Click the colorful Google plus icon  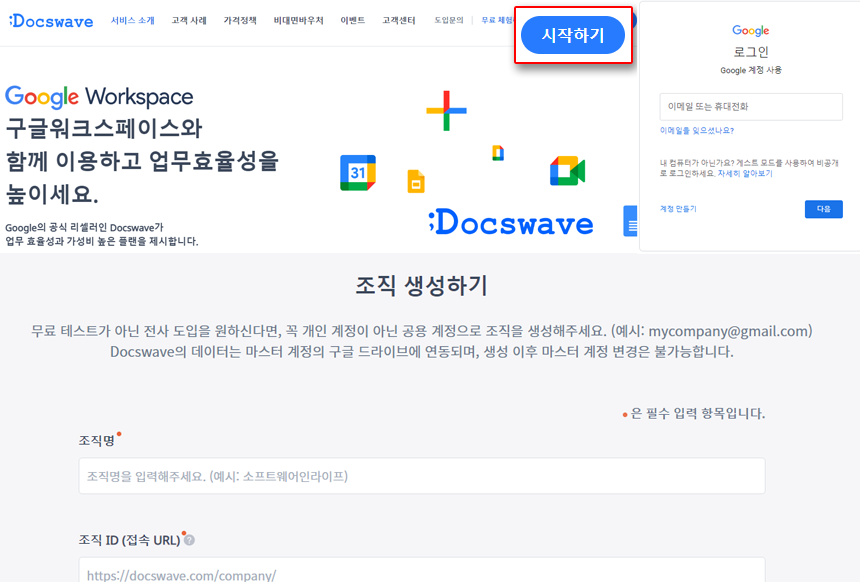(x=446, y=111)
